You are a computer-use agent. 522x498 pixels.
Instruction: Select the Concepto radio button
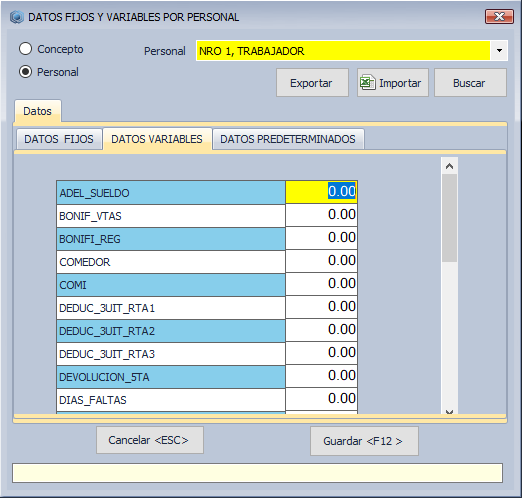click(25, 49)
